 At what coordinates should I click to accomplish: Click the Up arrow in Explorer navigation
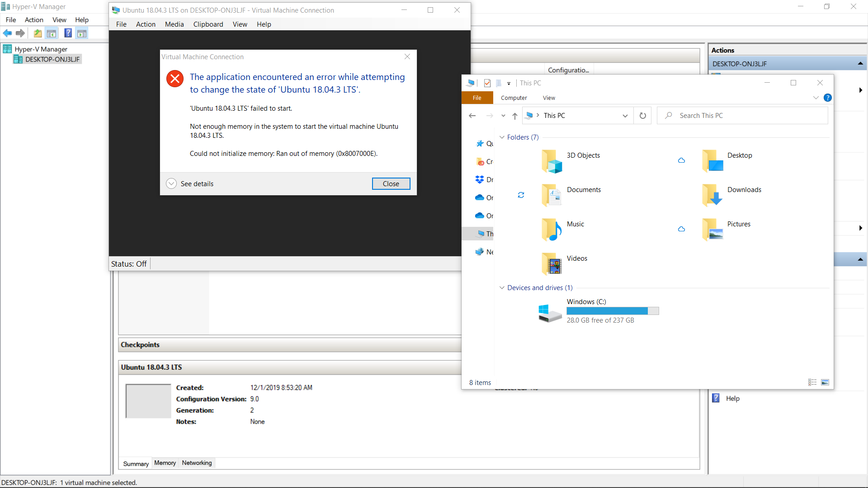click(514, 116)
